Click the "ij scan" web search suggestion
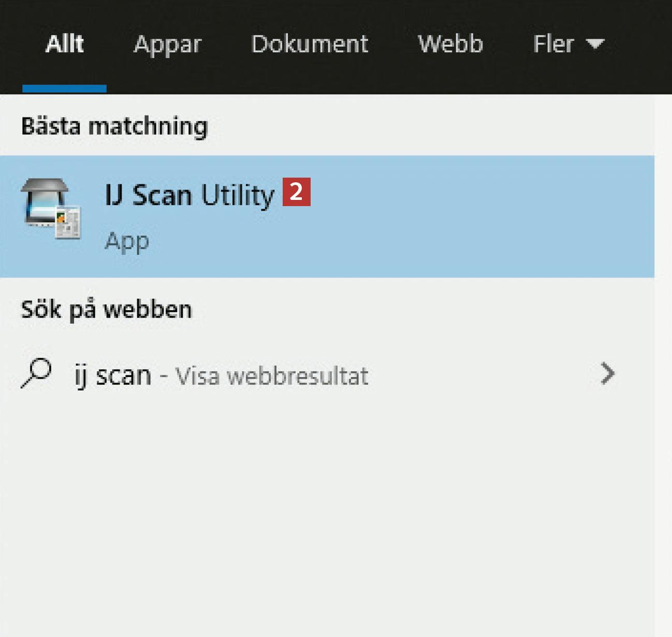The image size is (672, 637). (x=113, y=375)
